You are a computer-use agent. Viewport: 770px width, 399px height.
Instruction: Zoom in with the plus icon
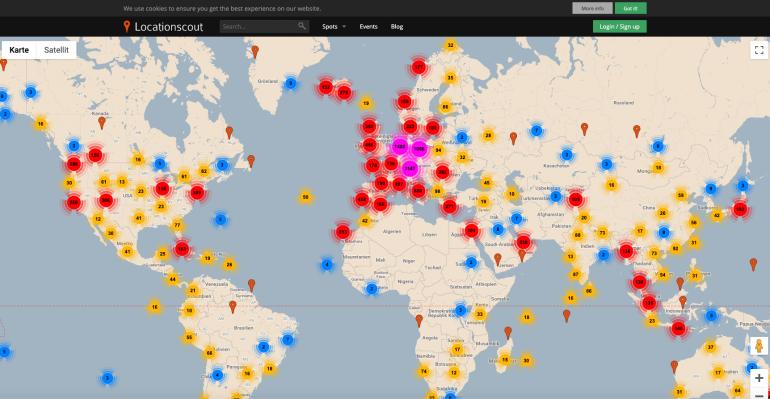tap(759, 378)
